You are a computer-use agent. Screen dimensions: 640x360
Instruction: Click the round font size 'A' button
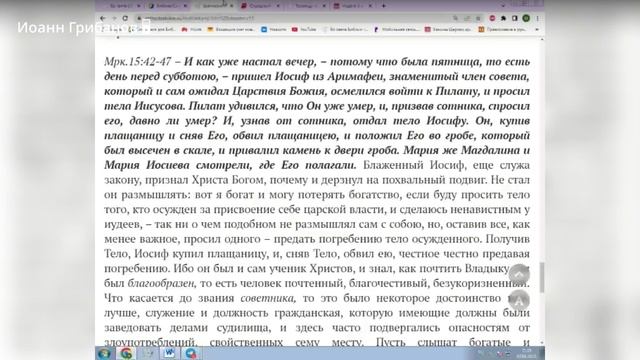(519, 301)
